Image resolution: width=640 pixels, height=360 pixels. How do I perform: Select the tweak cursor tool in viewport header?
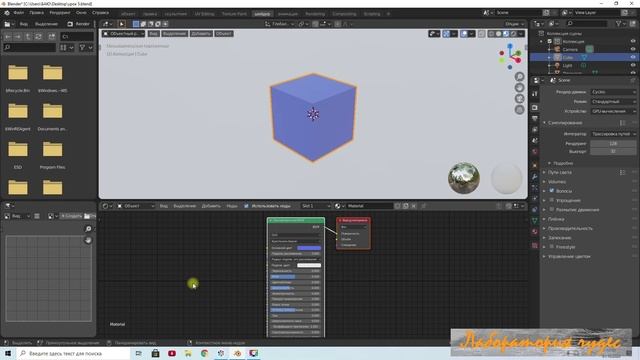pyautogui.click(x=121, y=24)
